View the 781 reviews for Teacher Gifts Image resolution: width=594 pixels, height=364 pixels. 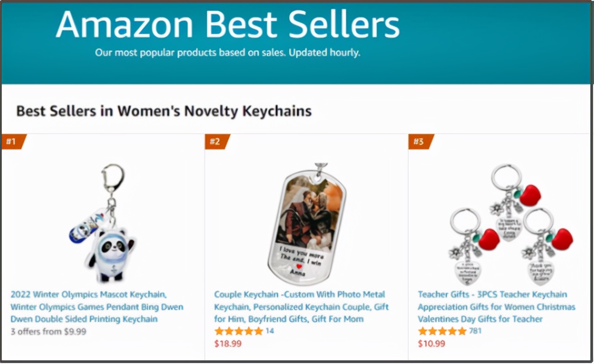pyautogui.click(x=475, y=331)
